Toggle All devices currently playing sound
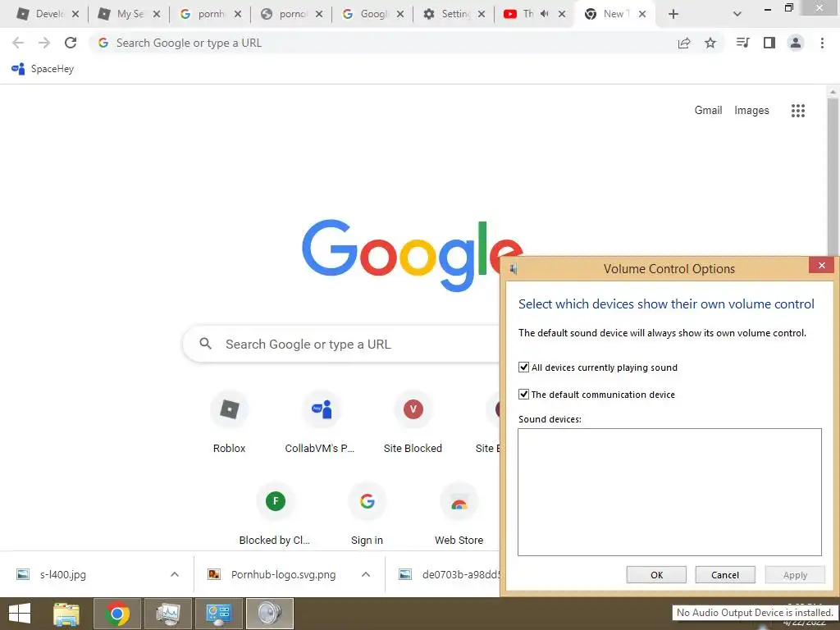This screenshot has height=630, width=840. pyautogui.click(x=524, y=367)
